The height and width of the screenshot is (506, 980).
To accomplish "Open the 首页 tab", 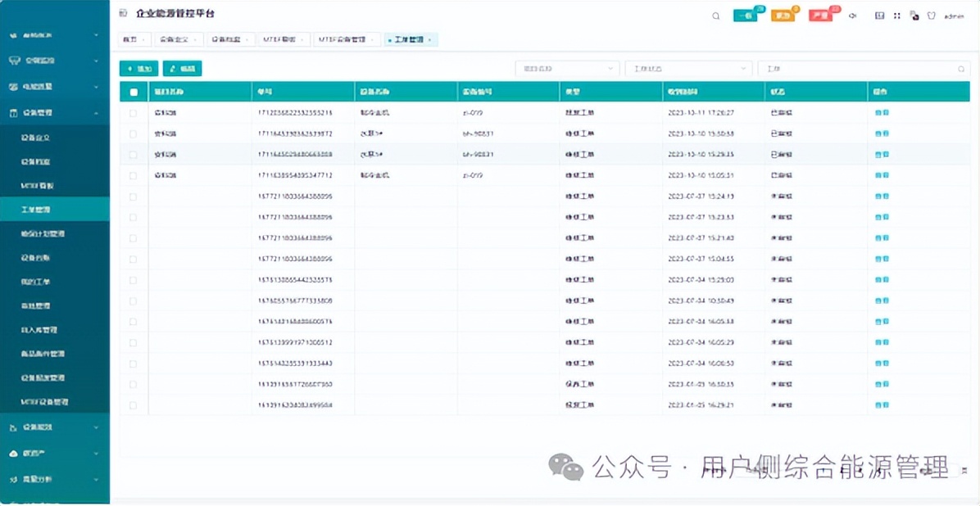I will tap(134, 39).
